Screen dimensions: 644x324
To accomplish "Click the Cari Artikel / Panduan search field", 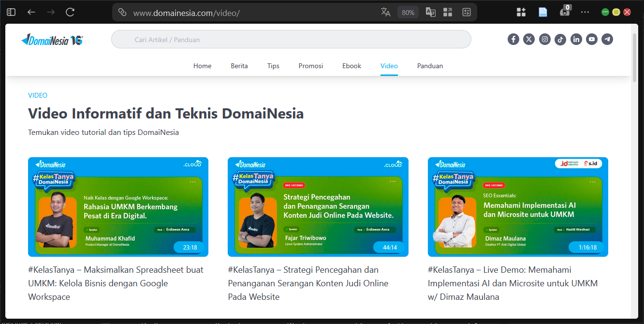I will pyautogui.click(x=291, y=39).
